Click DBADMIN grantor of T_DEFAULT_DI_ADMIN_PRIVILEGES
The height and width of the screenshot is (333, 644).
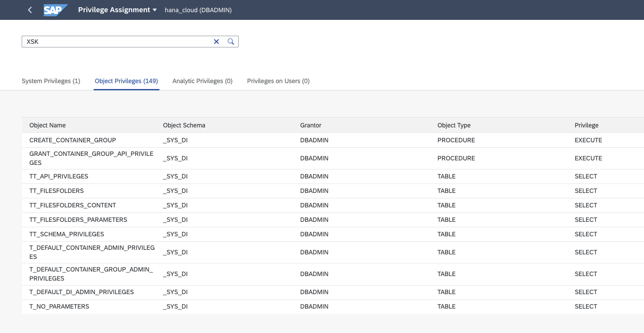pos(314,292)
